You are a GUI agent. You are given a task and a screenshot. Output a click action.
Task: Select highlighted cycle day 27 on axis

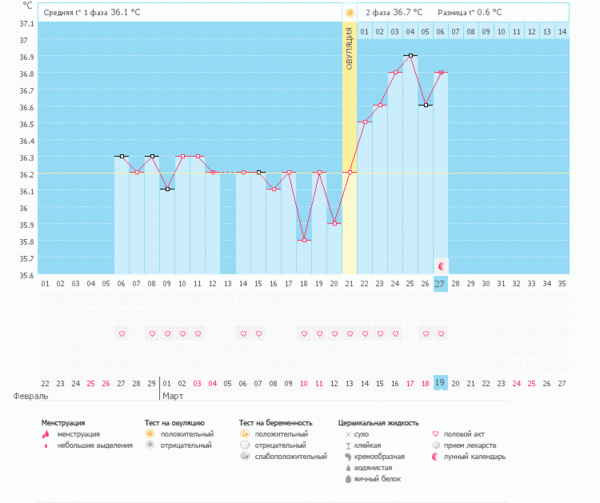click(x=440, y=284)
